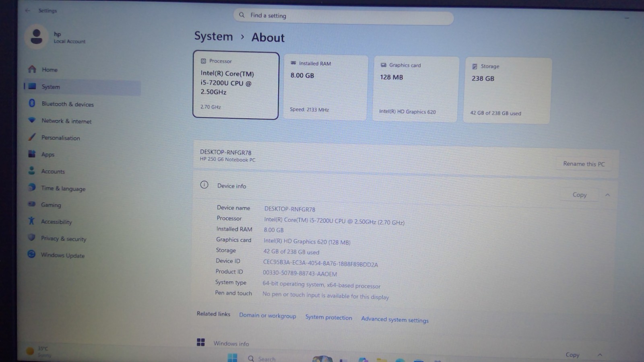Click the Storage drive icon on card
The image size is (644, 362).
click(475, 66)
